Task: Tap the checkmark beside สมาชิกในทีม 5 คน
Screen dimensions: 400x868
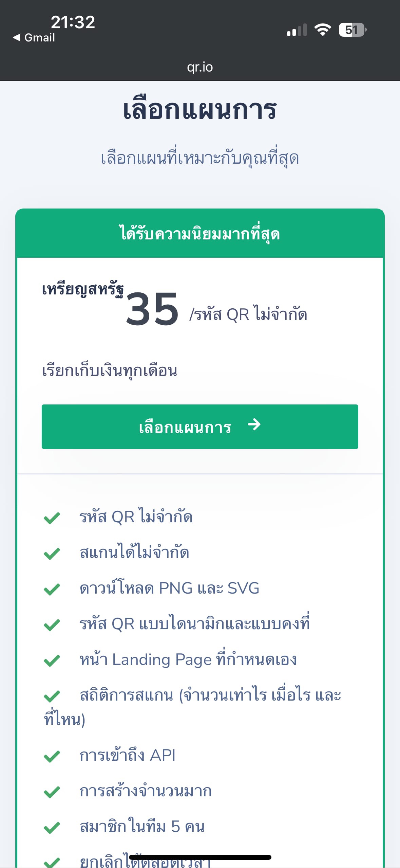Action: 52,828
